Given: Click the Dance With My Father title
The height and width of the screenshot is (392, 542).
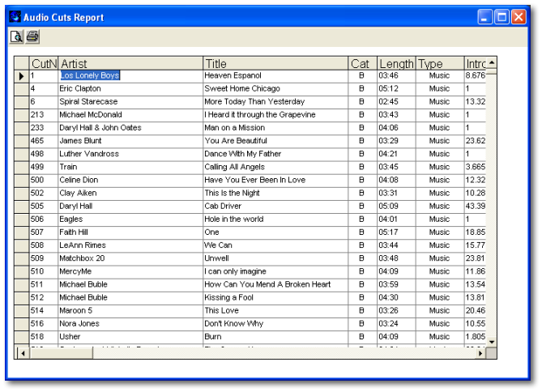Looking at the screenshot, I should tap(275, 154).
